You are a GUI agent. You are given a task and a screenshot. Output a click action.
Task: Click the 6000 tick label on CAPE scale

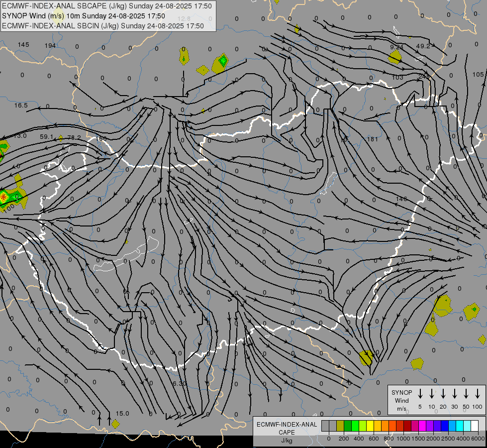(x=478, y=439)
